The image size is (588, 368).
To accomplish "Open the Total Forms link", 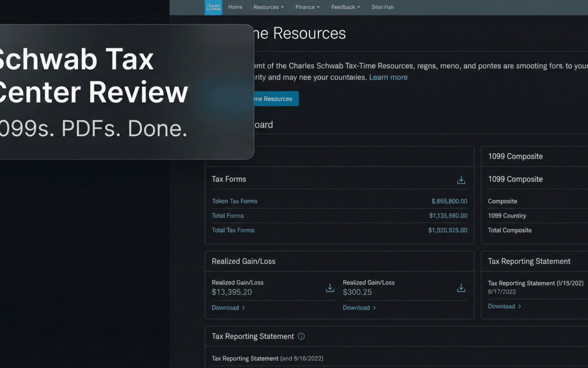I will click(228, 215).
